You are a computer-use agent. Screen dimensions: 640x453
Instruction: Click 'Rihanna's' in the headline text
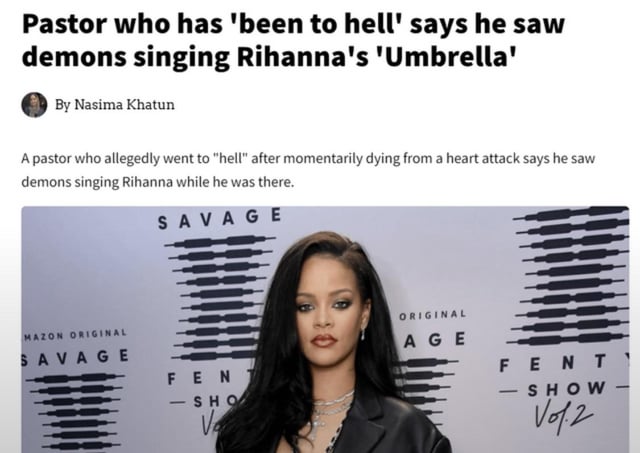pos(303,56)
